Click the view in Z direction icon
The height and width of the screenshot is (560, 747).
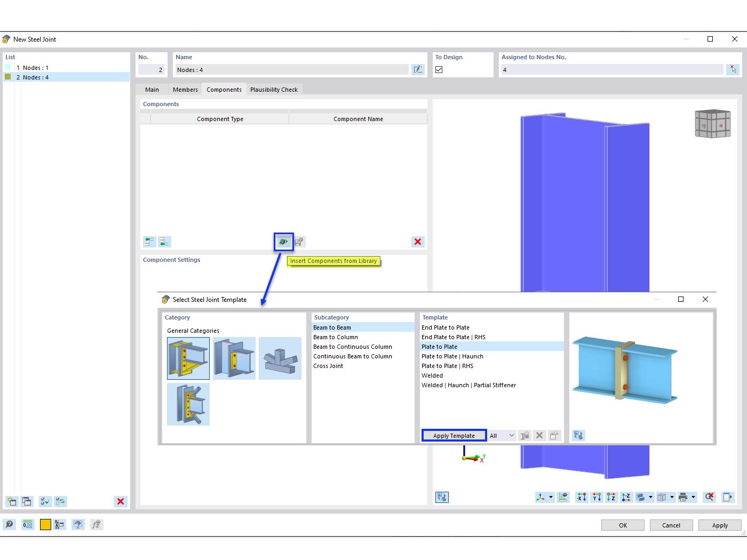pos(611,497)
